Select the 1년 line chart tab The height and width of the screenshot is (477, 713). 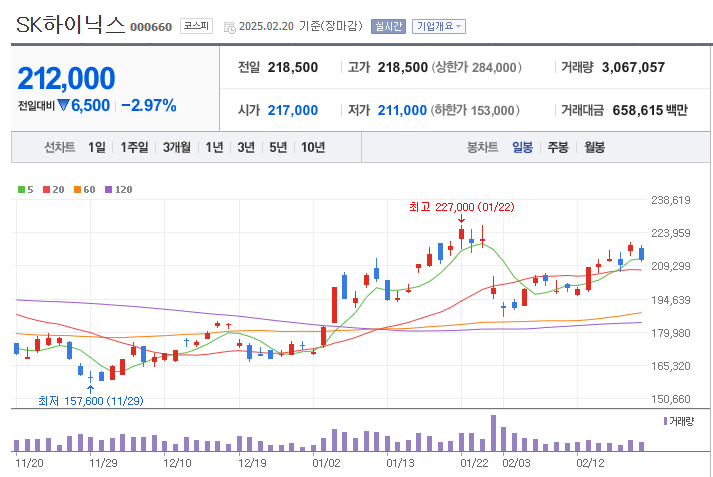click(214, 147)
